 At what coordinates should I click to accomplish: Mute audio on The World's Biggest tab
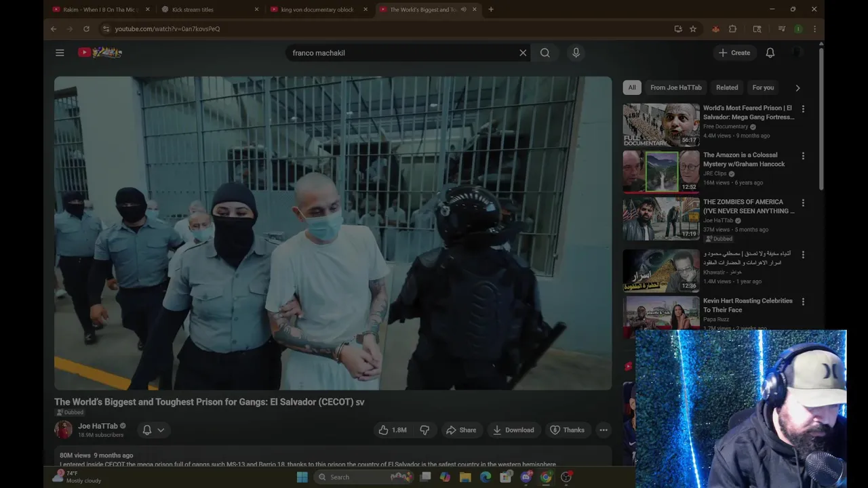point(464,9)
